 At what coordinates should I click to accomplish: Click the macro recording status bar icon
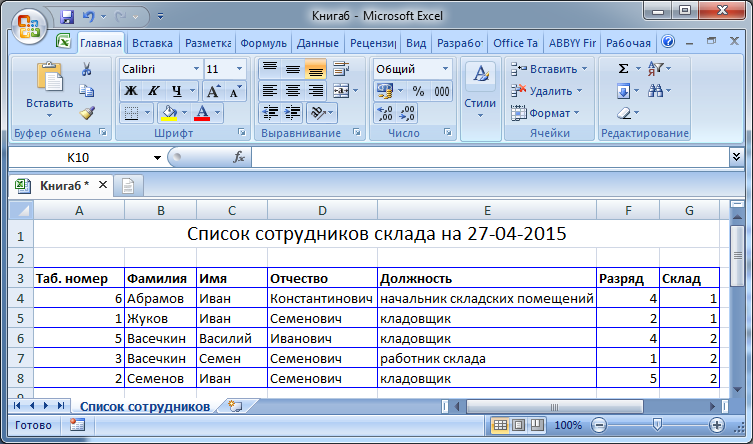(77, 425)
